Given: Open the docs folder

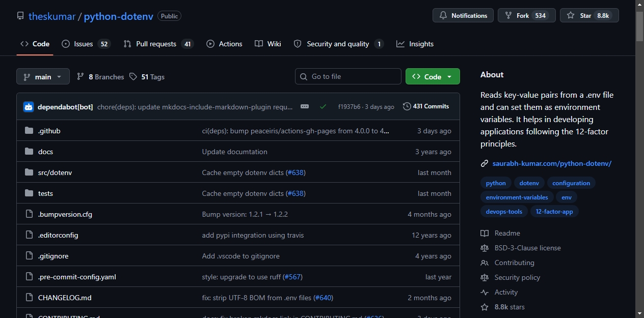Looking at the screenshot, I should click(x=45, y=152).
